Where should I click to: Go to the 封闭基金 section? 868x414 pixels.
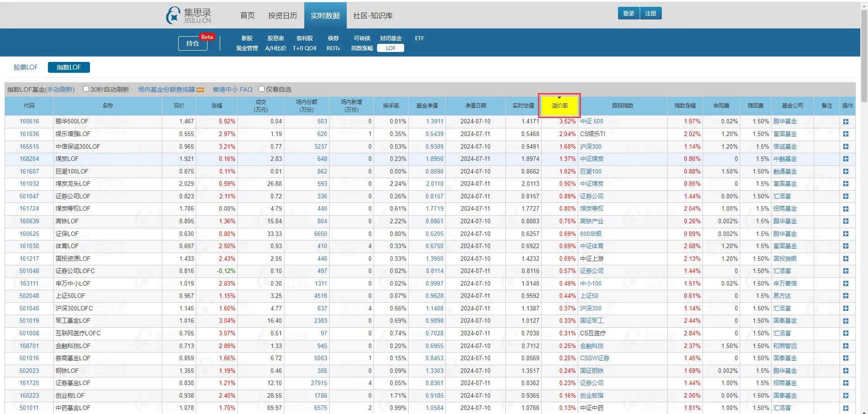coord(391,38)
